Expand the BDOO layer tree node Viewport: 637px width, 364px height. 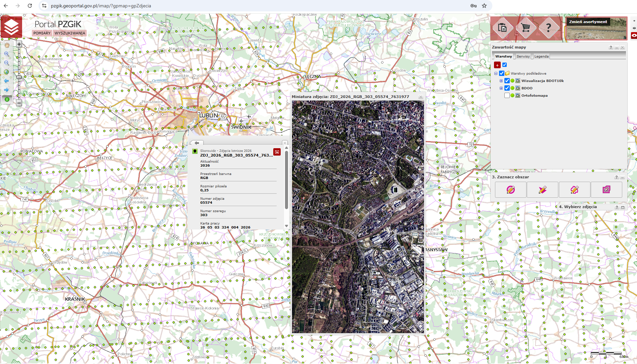pyautogui.click(x=501, y=88)
